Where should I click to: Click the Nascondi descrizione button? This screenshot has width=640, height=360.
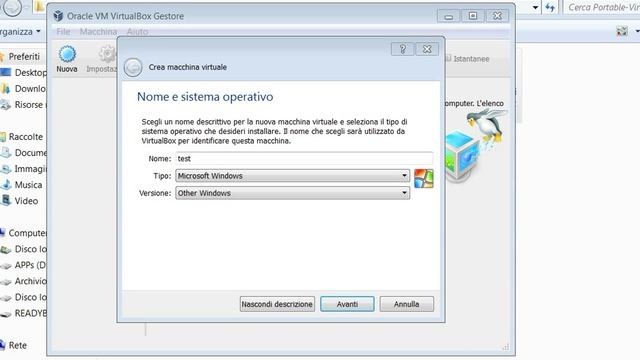tap(277, 304)
